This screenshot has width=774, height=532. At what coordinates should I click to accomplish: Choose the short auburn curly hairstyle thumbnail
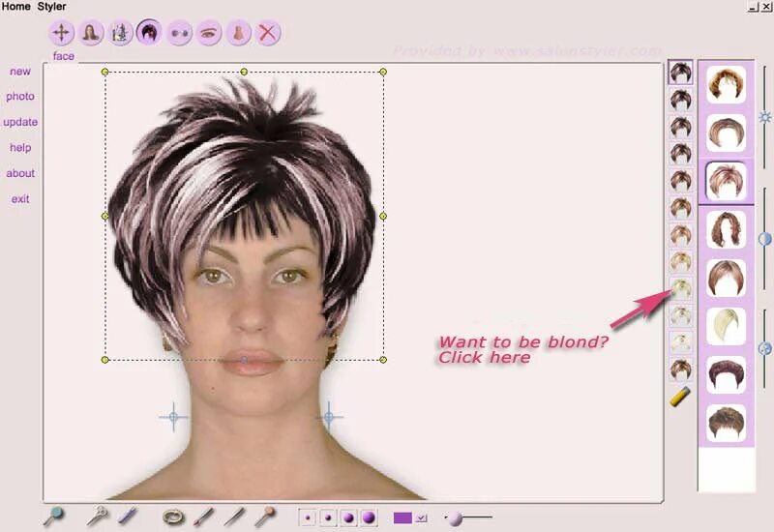point(727,84)
